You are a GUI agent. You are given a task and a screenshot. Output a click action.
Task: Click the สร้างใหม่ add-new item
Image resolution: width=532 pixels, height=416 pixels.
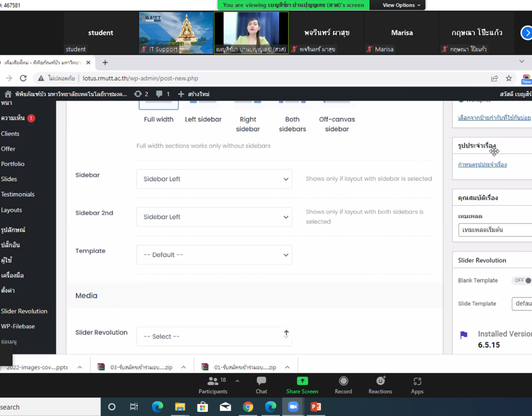(x=194, y=94)
